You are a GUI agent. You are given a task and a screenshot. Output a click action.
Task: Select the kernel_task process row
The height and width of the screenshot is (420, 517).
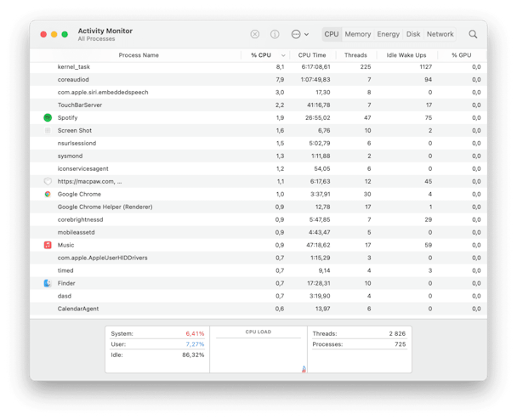tap(258, 67)
